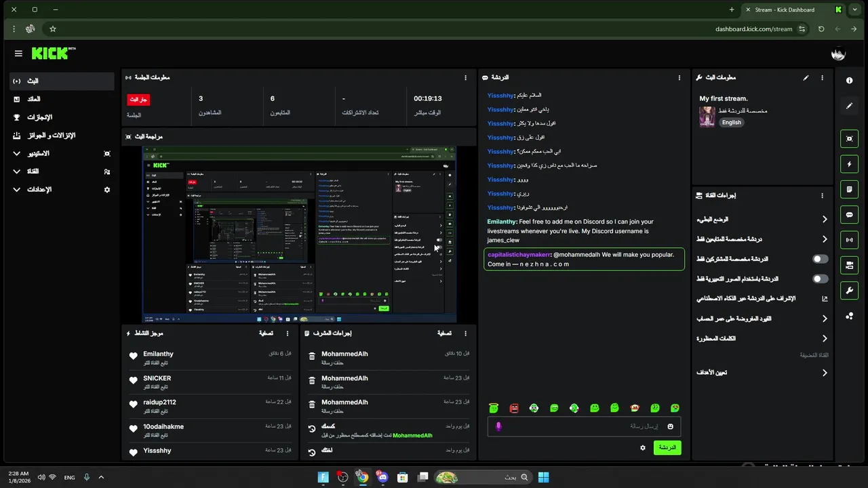Select العائد in the left sidebar

[x=62, y=99]
